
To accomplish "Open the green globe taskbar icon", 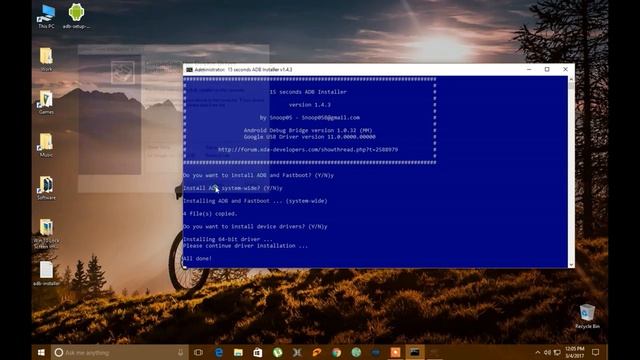I will [356, 352].
